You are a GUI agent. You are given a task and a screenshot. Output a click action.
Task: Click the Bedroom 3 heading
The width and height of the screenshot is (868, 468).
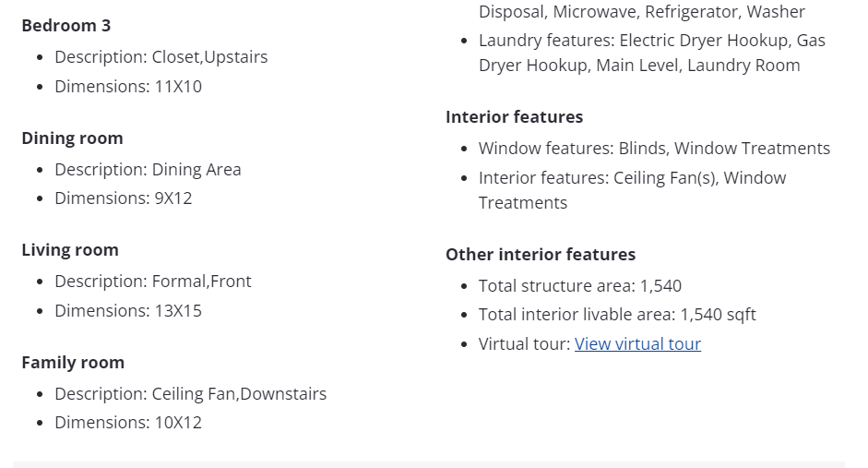pos(66,26)
